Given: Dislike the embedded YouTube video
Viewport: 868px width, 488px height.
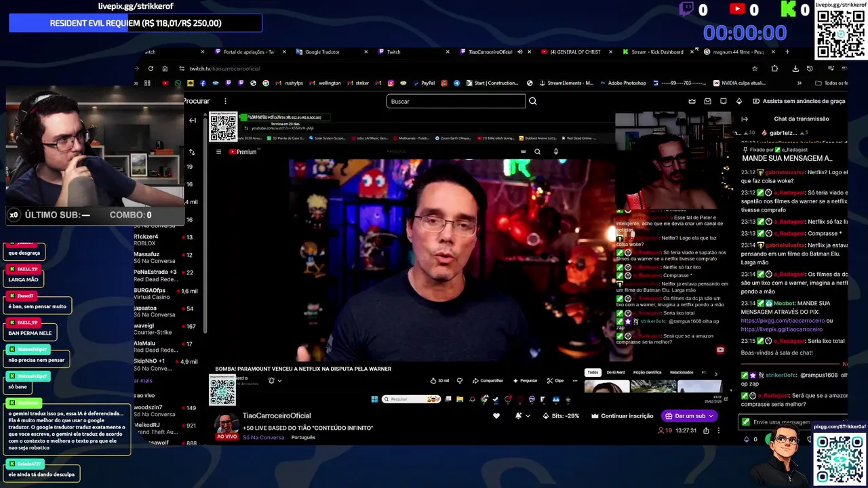Looking at the screenshot, I should coord(459,380).
